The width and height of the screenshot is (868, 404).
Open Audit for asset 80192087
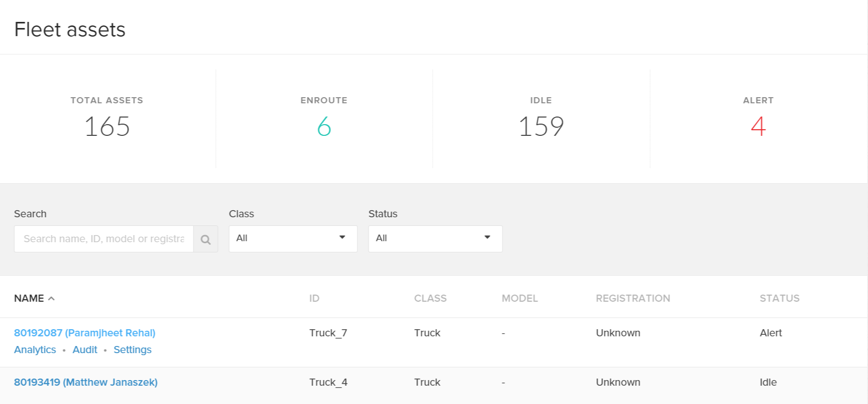(85, 350)
